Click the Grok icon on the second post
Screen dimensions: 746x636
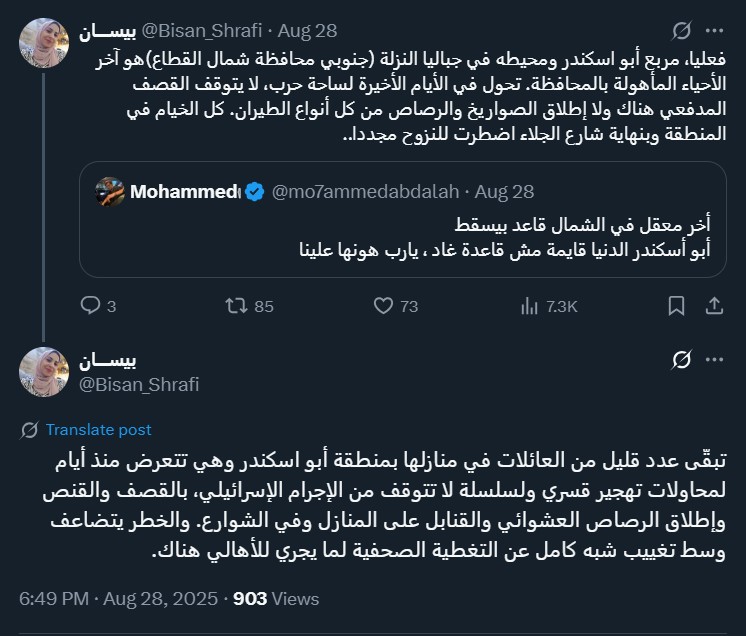pyautogui.click(x=681, y=359)
